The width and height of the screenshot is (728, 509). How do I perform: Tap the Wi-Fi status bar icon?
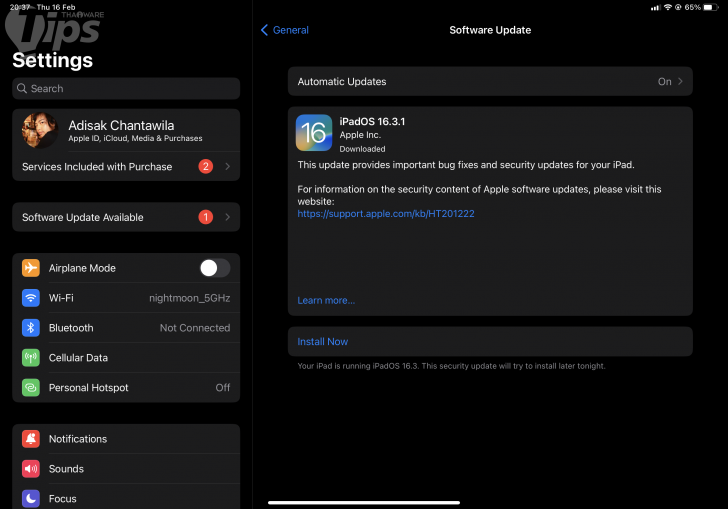click(668, 7)
